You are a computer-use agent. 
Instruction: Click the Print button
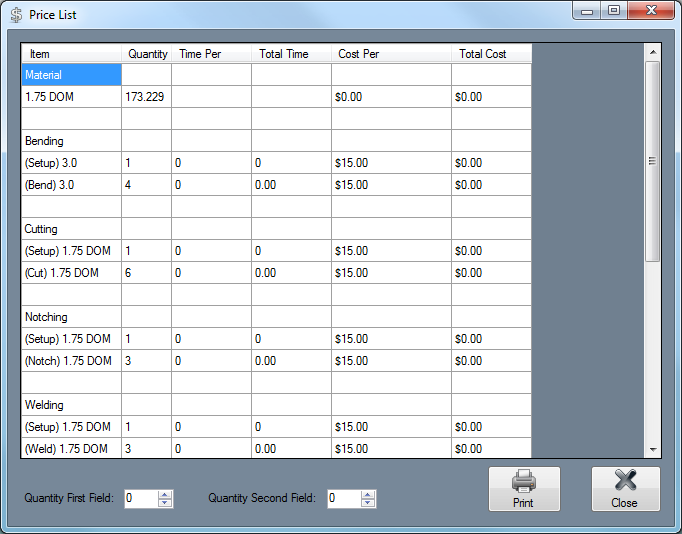(524, 489)
